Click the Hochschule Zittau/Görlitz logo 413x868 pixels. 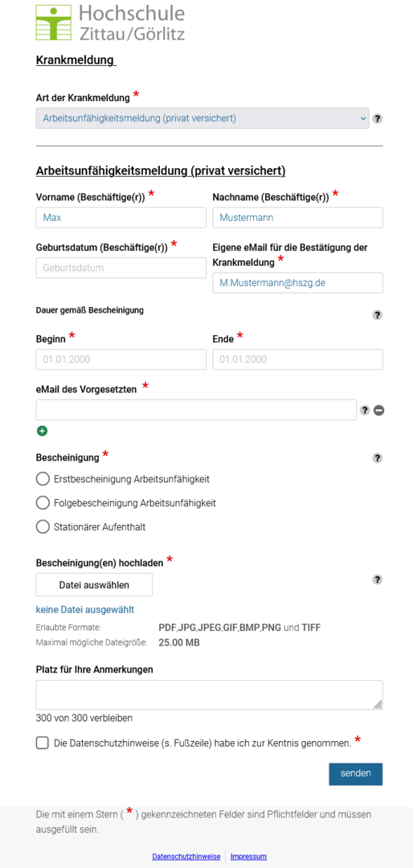tap(110, 23)
